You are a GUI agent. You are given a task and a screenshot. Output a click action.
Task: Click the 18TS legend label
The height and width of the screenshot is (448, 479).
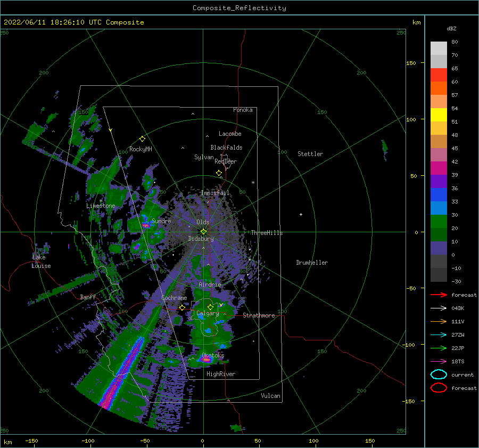coord(458,362)
